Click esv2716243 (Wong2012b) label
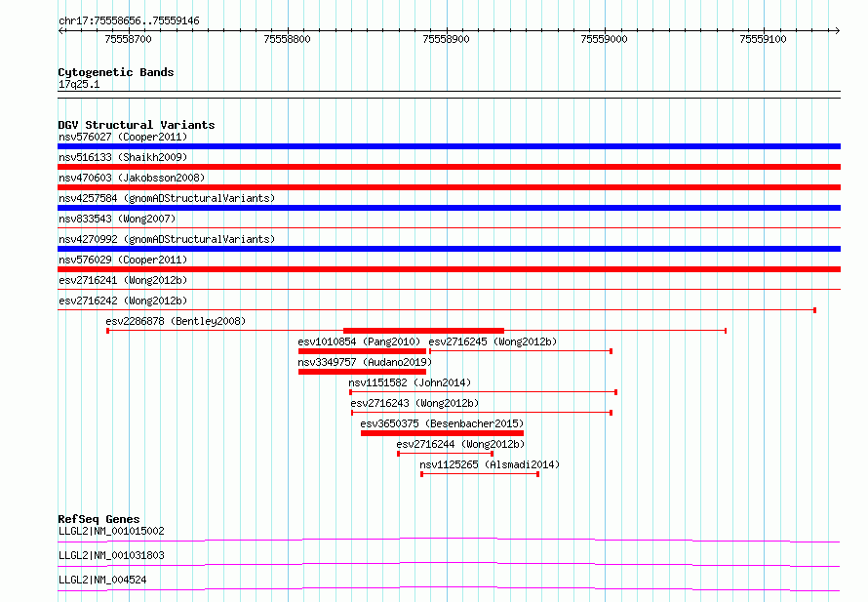 414,403
